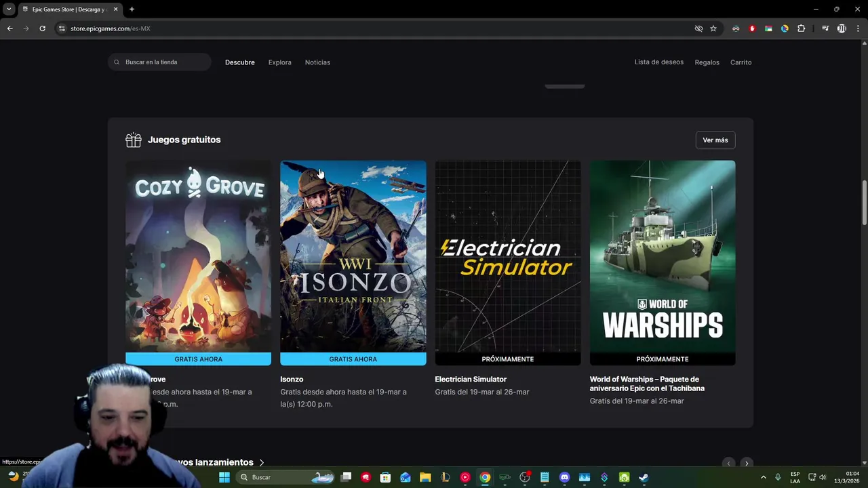This screenshot has height=488, width=868.
Task: Click 'World of Warships – Paquete de aniversario' title
Action: [647, 384]
